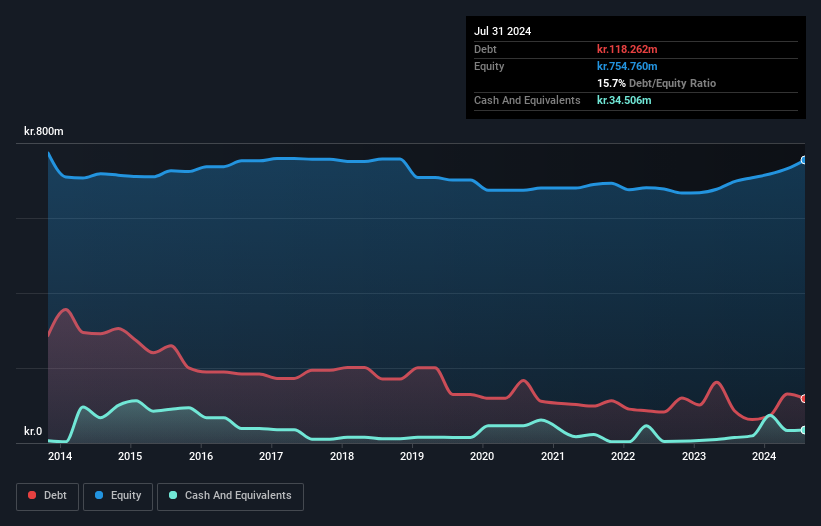Screen dimensions: 821x526
Task: Click the red Debt endpoint marker
Action: (x=804, y=399)
